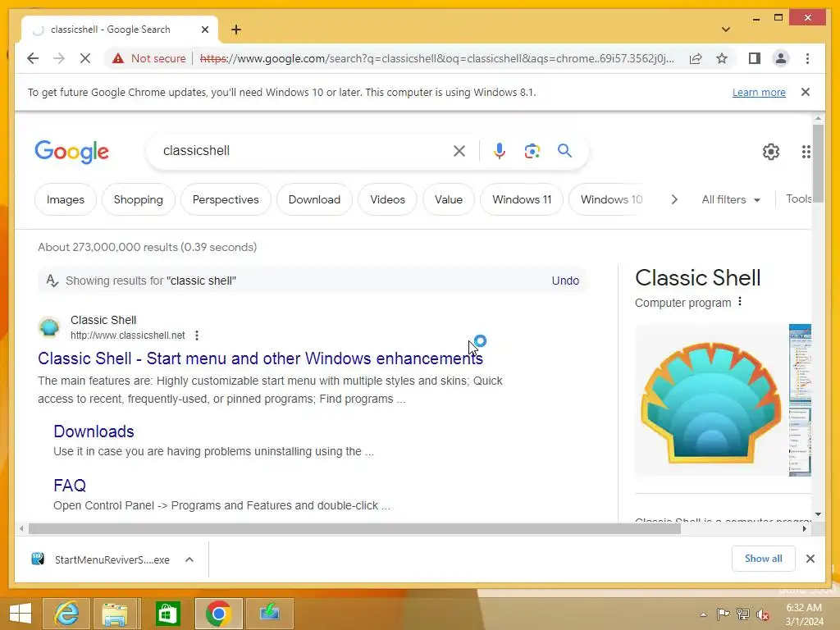840x630 pixels.
Task: Click the Classic Shell site favicon
Action: 48,326
